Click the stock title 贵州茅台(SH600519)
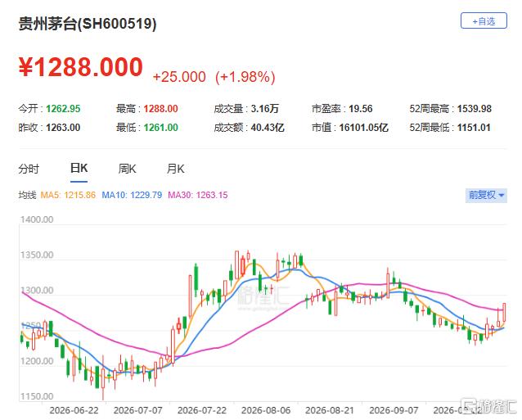The height and width of the screenshot is (420, 522). pyautogui.click(x=88, y=24)
